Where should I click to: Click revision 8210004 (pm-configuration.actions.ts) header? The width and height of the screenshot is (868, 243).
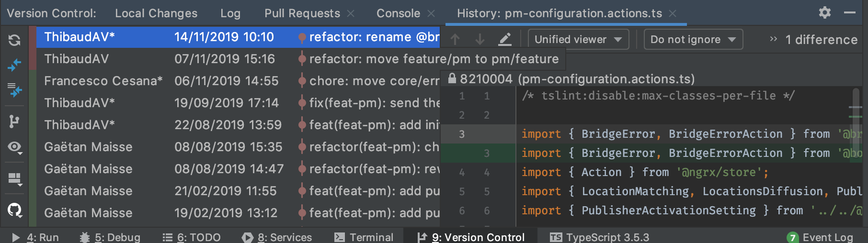point(577,79)
